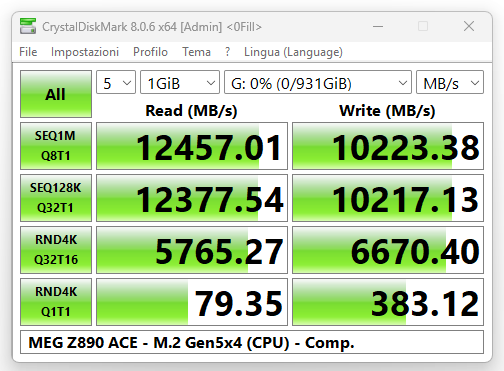The image size is (504, 371).
Task: Expand the 1GiB test size dropdown
Action: coord(180,82)
